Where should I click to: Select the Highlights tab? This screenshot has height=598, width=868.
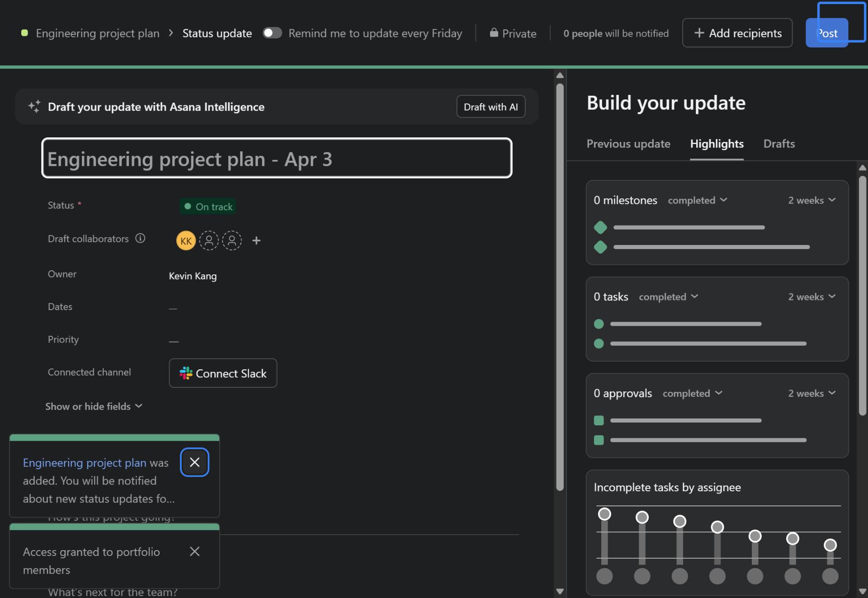click(x=717, y=144)
